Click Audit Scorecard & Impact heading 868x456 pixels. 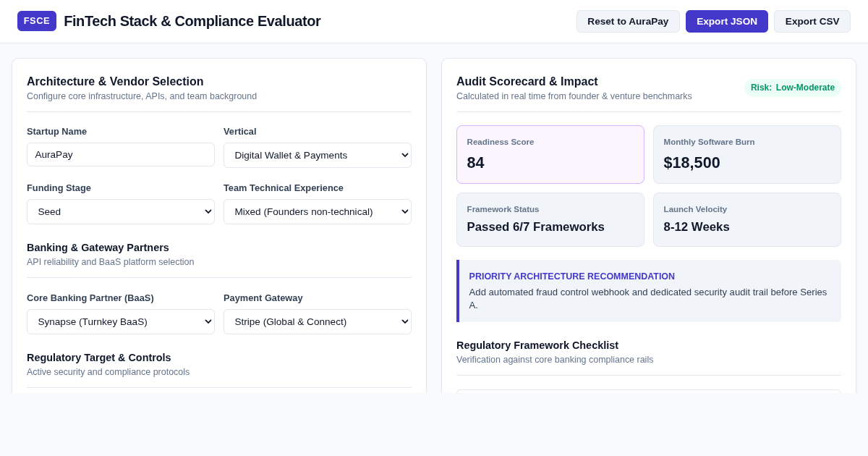click(527, 81)
